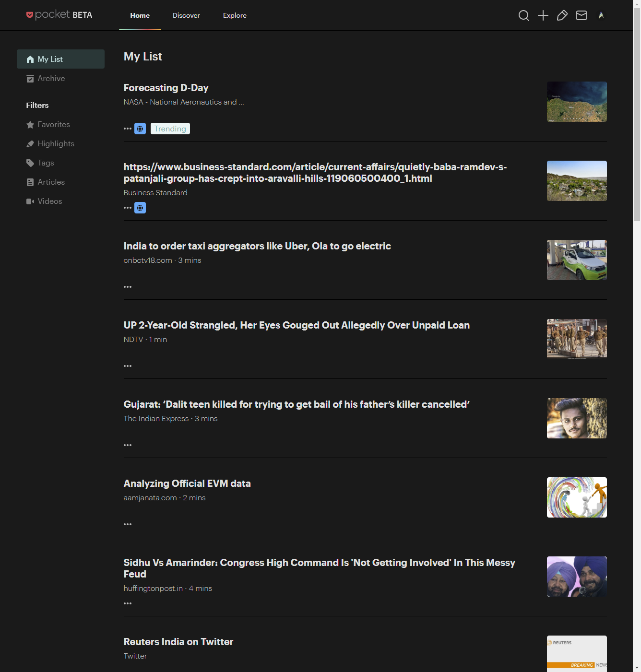Screen dimensions: 641x672
Task: Filter by Videos
Action: [x=60, y=201]
